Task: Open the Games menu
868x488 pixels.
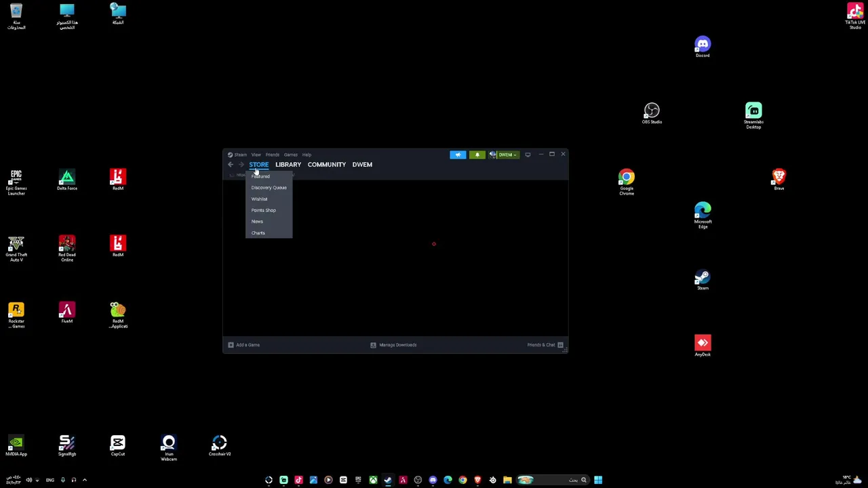Action: point(290,155)
